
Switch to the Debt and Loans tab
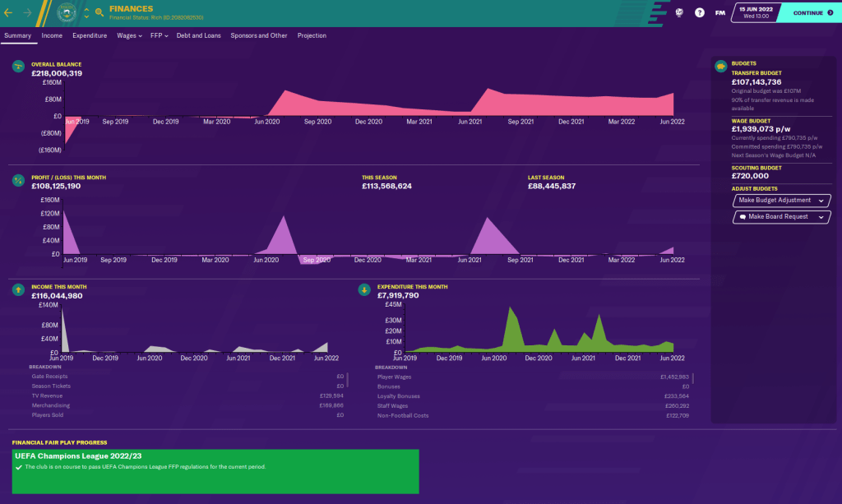pyautogui.click(x=199, y=35)
